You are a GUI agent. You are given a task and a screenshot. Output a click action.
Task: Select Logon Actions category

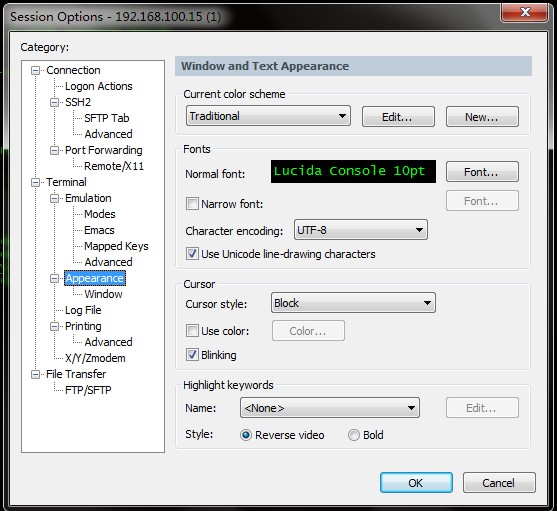tap(98, 86)
